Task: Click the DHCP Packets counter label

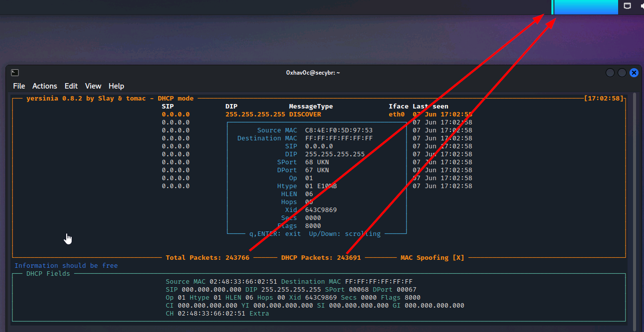Action: point(321,257)
